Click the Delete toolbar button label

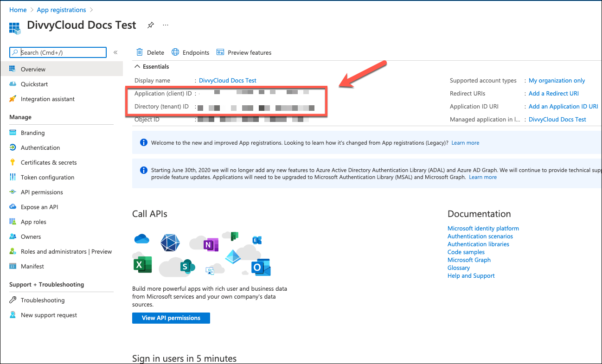[156, 52]
